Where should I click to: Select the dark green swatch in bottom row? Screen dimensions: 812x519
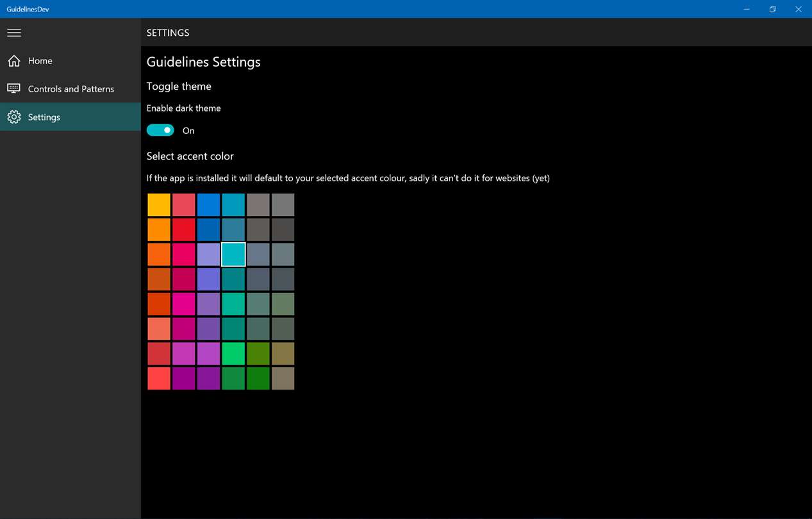[258, 378]
